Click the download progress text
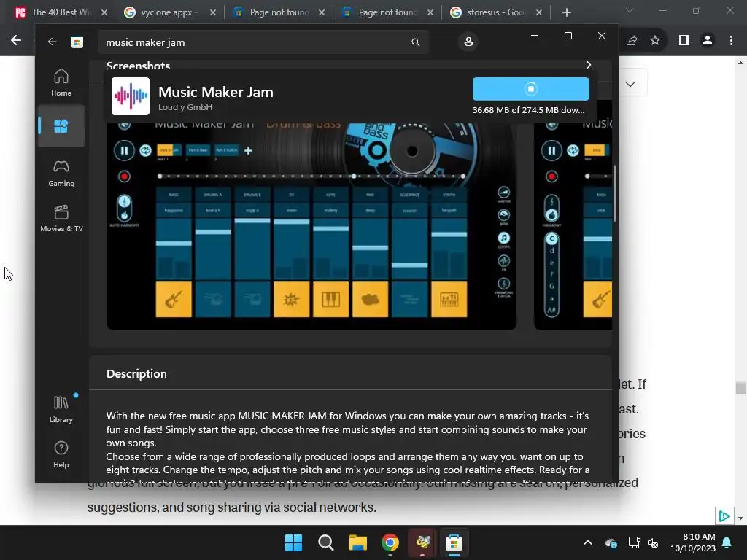This screenshot has height=560, width=747. pos(528,110)
